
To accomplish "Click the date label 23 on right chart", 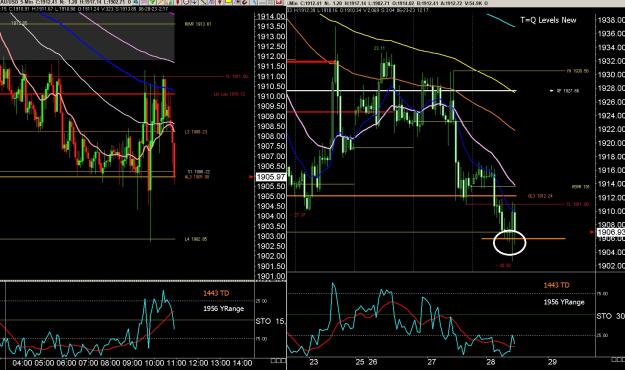I will 314,362.
